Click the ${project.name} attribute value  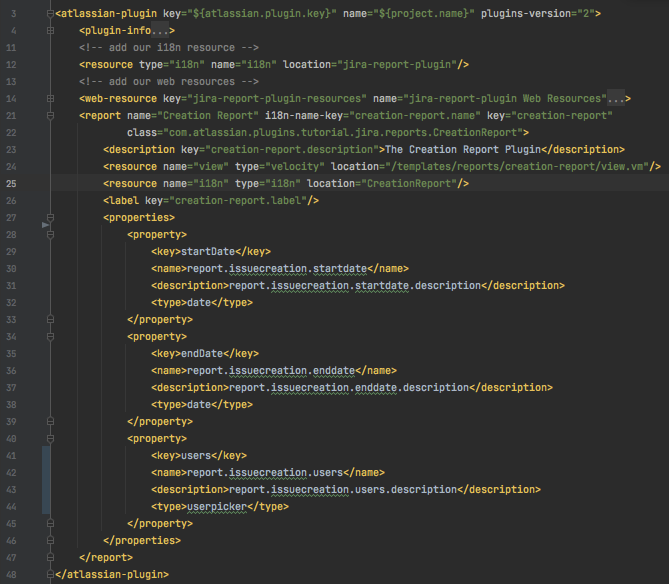point(424,14)
